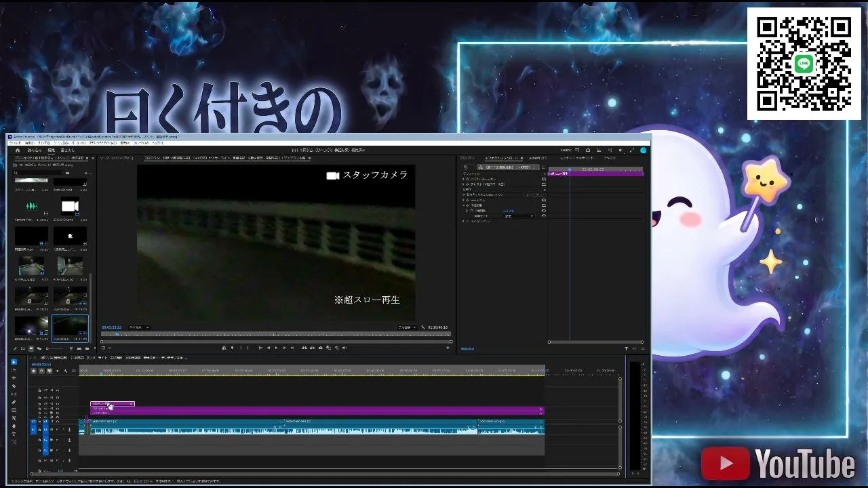The height and width of the screenshot is (488, 868).
Task: Jump to the Out point
Action: point(293,348)
